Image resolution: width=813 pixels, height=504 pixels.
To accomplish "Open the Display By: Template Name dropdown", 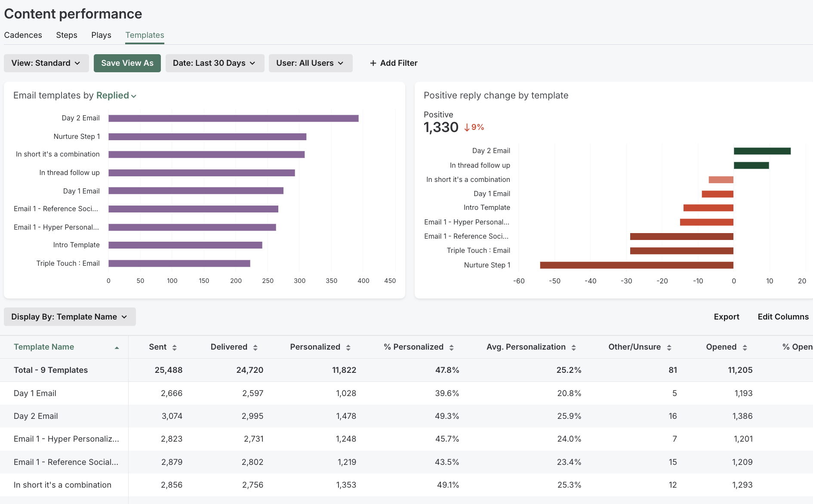I will coord(69,317).
